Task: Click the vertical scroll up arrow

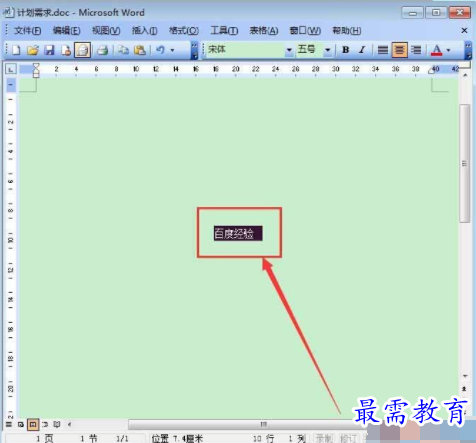Action: [465, 75]
